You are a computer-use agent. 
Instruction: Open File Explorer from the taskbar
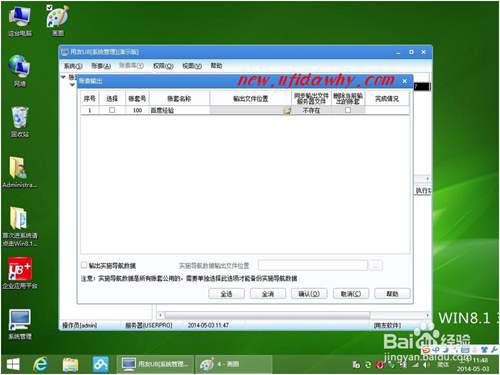[70, 364]
